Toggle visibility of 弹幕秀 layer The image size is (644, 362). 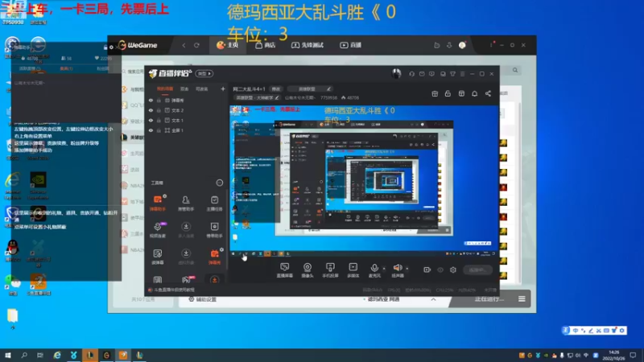point(151,100)
